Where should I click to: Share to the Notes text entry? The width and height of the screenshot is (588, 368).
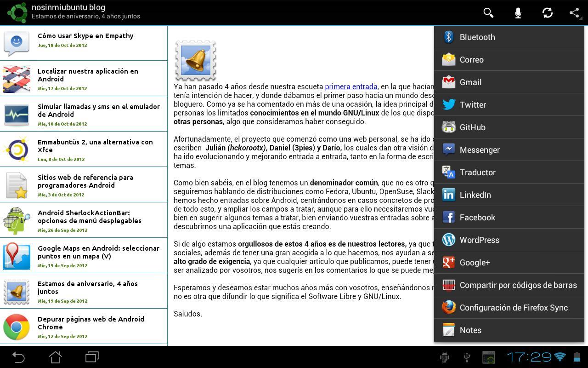point(470,330)
